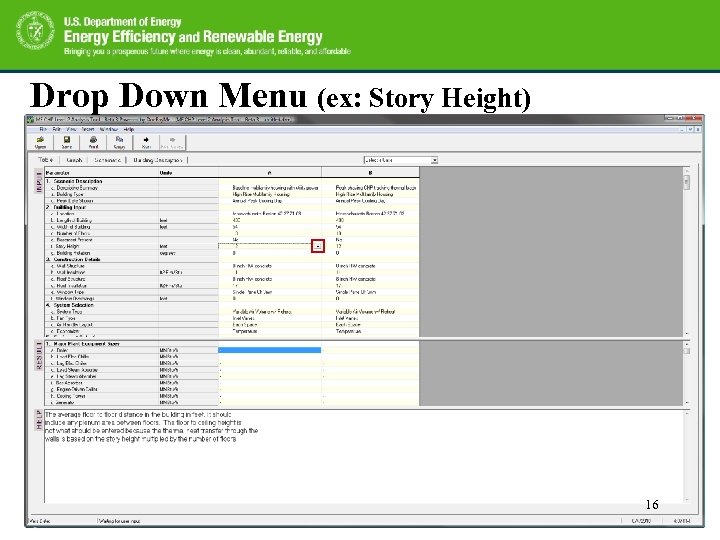The height and width of the screenshot is (540, 720).
Task: Select the Wall Insulation parameter row
Action: pyautogui.click(x=101, y=272)
